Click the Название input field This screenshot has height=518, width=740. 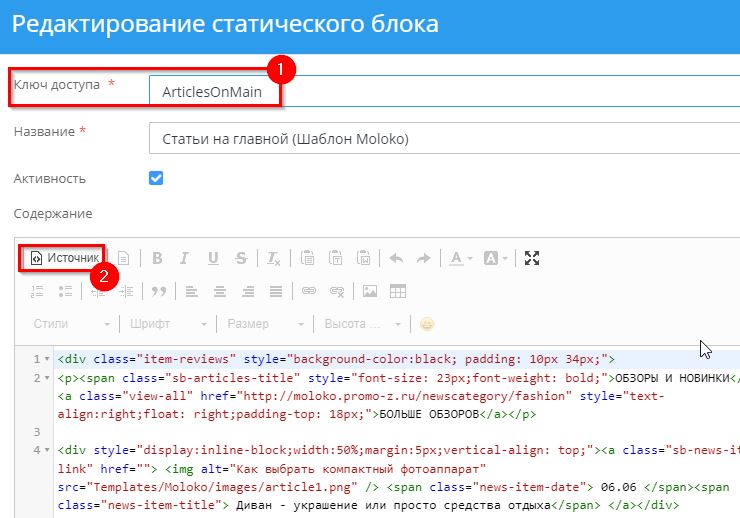440,140
